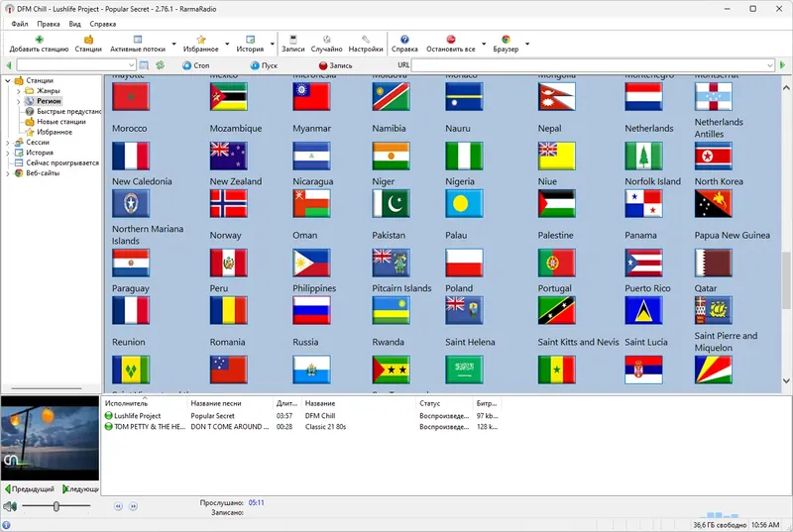Open the Справка toolbar help icon
793x532 pixels.
[404, 44]
